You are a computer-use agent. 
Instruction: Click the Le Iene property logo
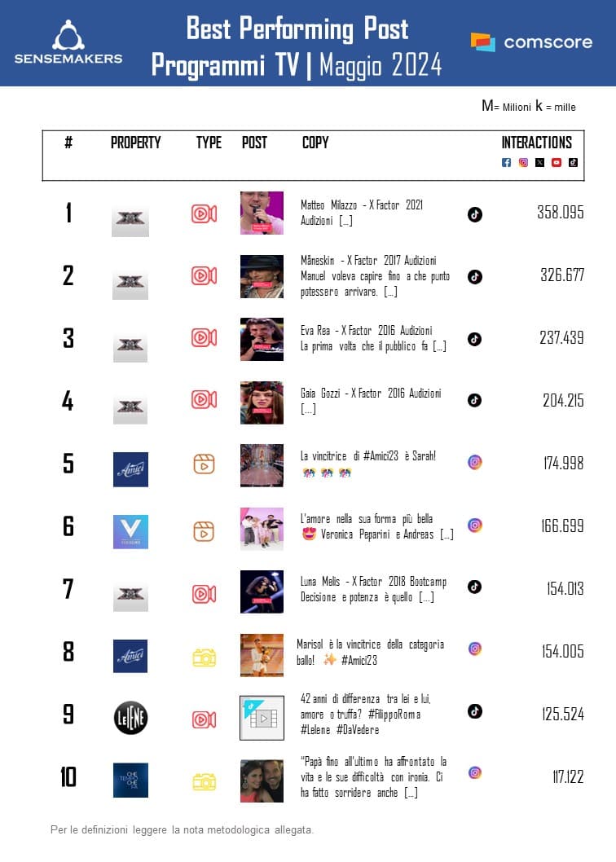coord(130,718)
